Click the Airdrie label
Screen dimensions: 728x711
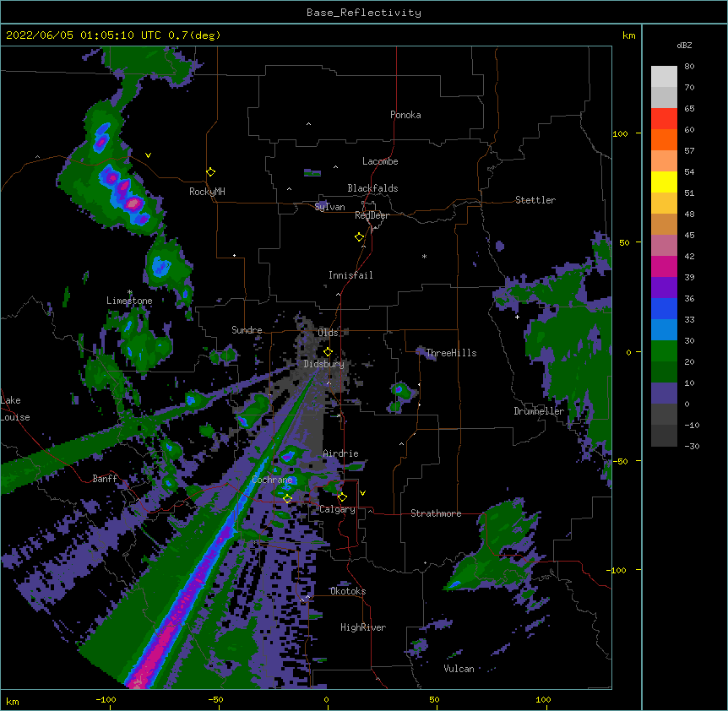tap(340, 453)
